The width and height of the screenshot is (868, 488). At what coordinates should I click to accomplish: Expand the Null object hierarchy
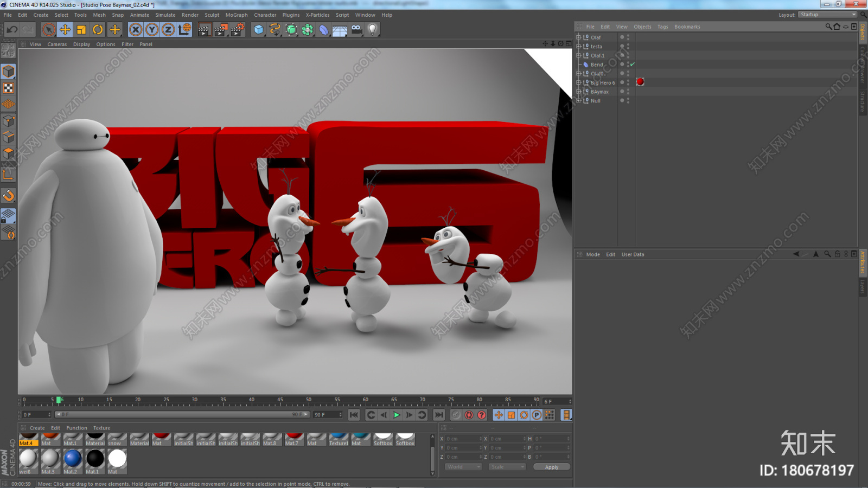click(578, 100)
